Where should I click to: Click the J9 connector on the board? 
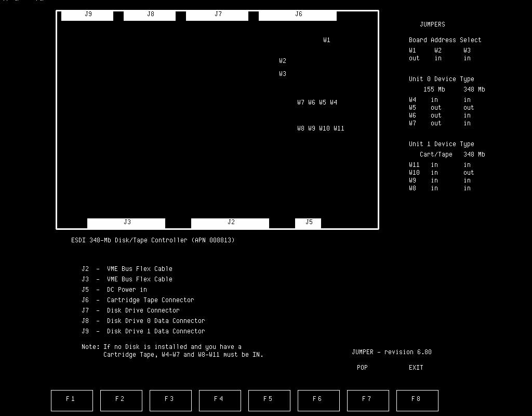(x=87, y=15)
